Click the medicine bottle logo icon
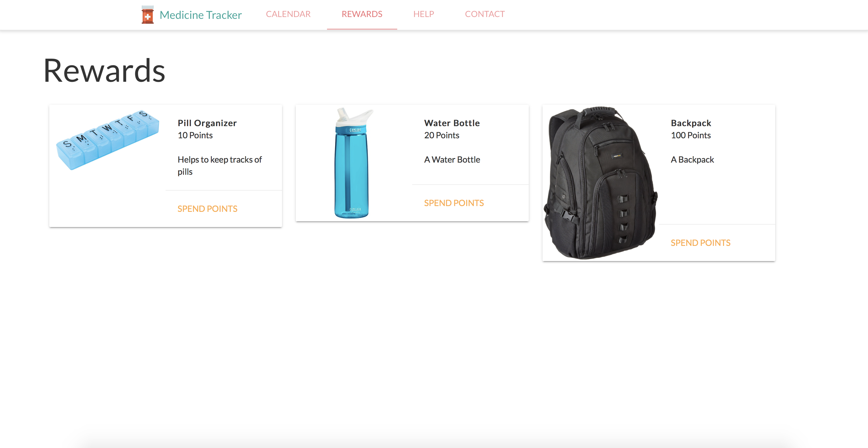The image size is (868, 448). click(147, 15)
